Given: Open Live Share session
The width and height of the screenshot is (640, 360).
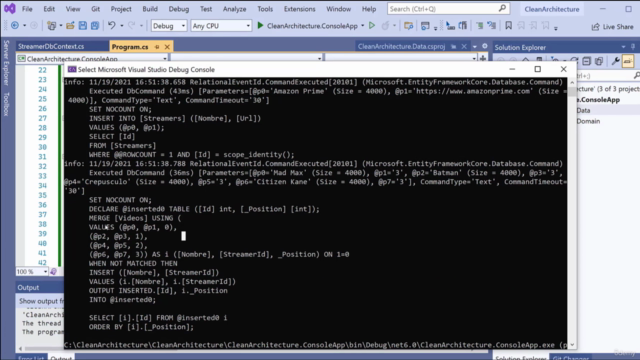Looking at the screenshot, I should coord(613,27).
